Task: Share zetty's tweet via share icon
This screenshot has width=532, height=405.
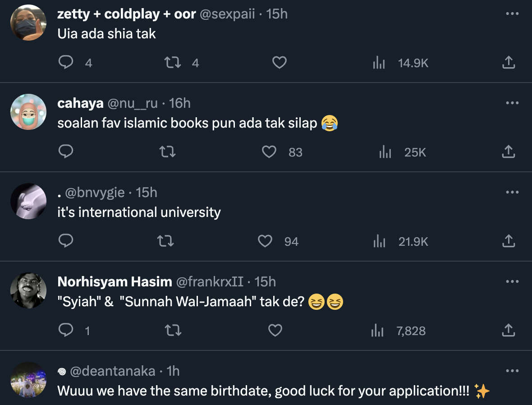Action: [508, 62]
